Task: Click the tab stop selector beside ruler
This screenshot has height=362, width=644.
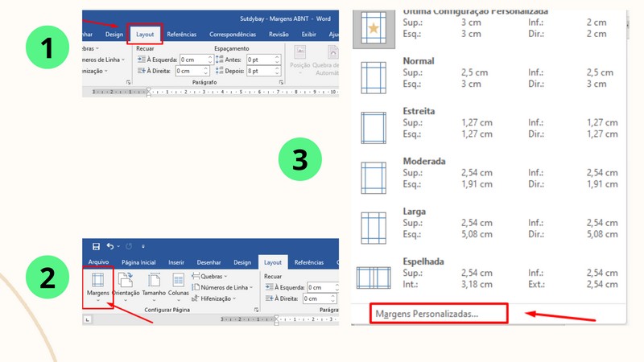Action: pyautogui.click(x=88, y=319)
